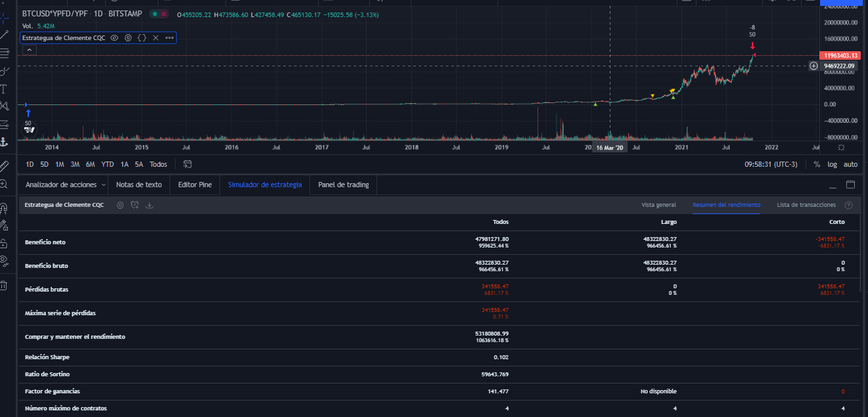Image resolution: width=868 pixels, height=417 pixels.
Task: Show all data with Todos range
Action: 158,164
